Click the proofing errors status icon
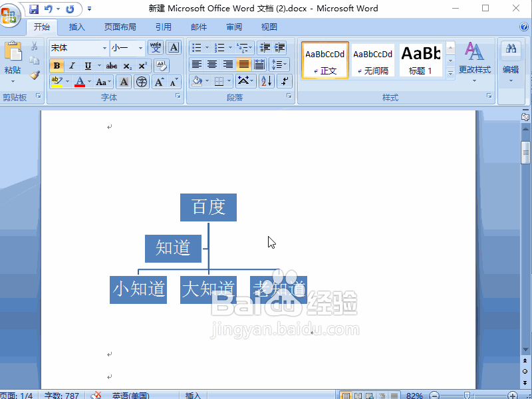This screenshot has height=399, width=532. click(x=96, y=395)
